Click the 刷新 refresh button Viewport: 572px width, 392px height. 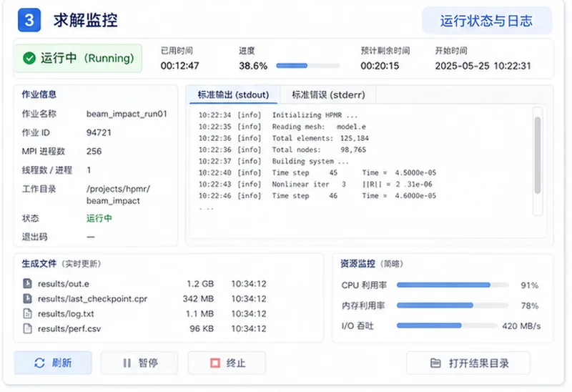pyautogui.click(x=53, y=363)
